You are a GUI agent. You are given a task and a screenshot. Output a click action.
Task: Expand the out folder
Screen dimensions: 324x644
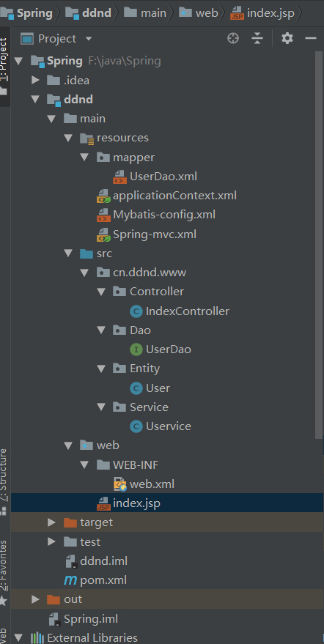(35, 599)
